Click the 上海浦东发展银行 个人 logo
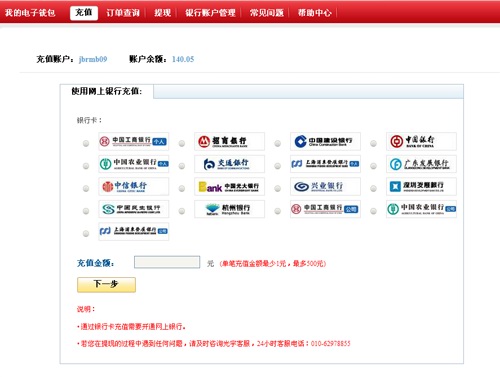Screen dimensions: 500x377 (325, 164)
